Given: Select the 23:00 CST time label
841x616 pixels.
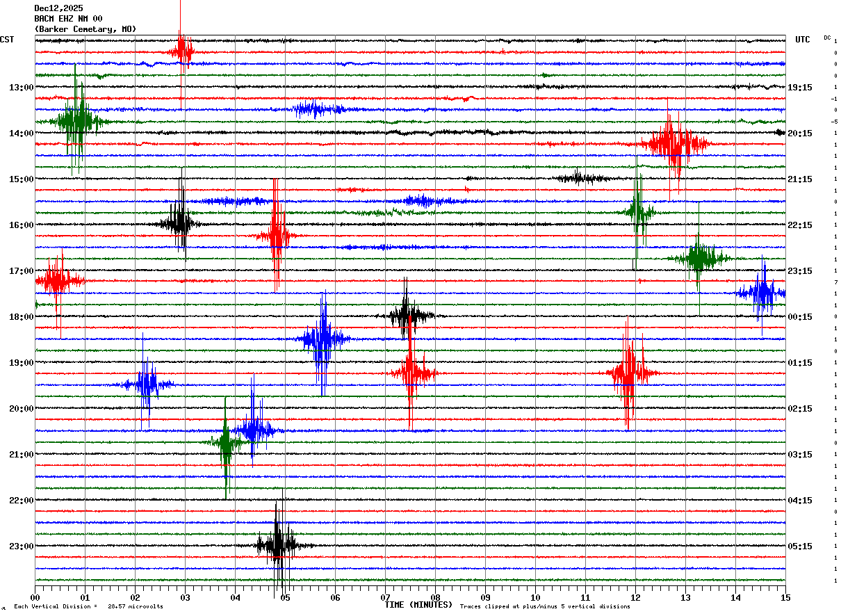Looking at the screenshot, I should point(21,546).
